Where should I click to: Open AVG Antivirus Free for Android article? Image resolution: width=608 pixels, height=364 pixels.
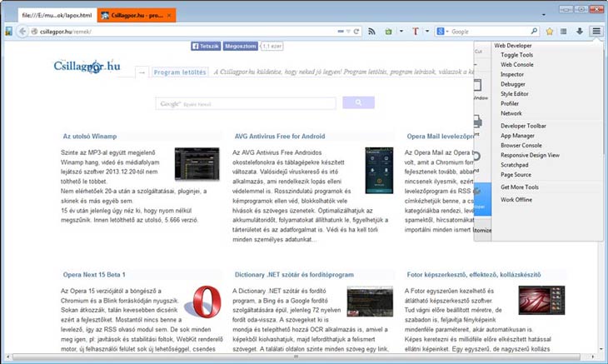pos(280,137)
